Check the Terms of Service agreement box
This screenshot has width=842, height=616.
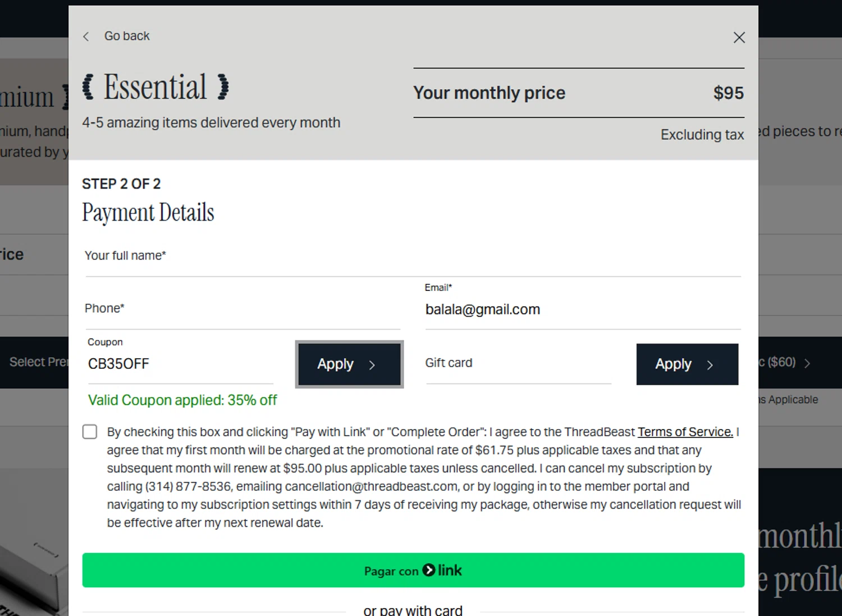tap(90, 432)
